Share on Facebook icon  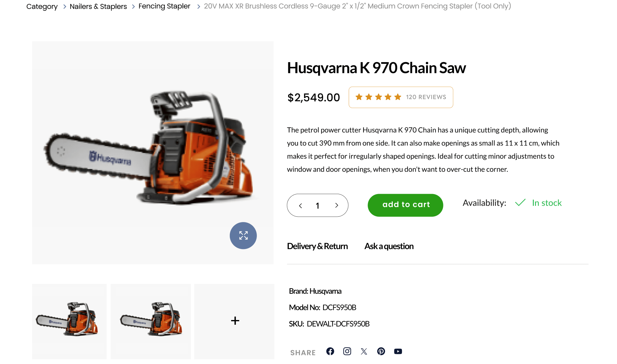[x=330, y=351]
